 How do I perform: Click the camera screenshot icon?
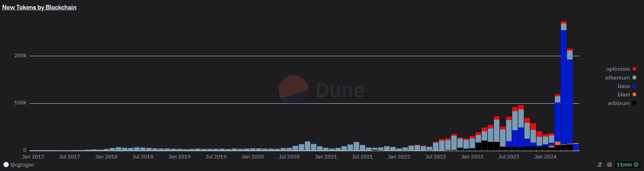[x=609, y=165]
